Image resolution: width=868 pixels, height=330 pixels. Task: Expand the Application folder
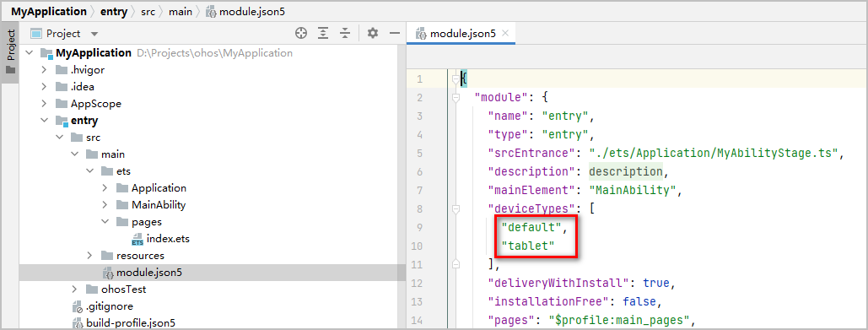(x=105, y=188)
